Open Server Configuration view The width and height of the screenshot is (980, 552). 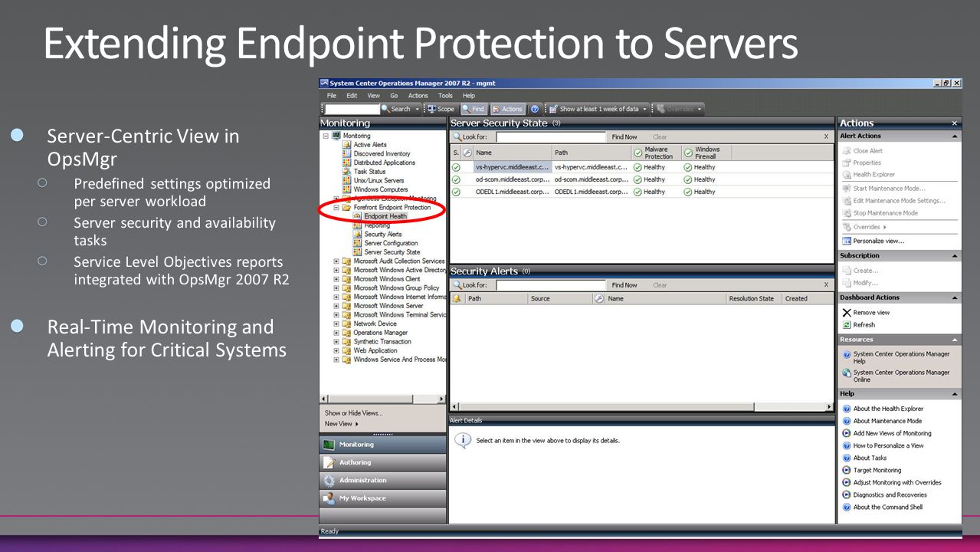[391, 243]
